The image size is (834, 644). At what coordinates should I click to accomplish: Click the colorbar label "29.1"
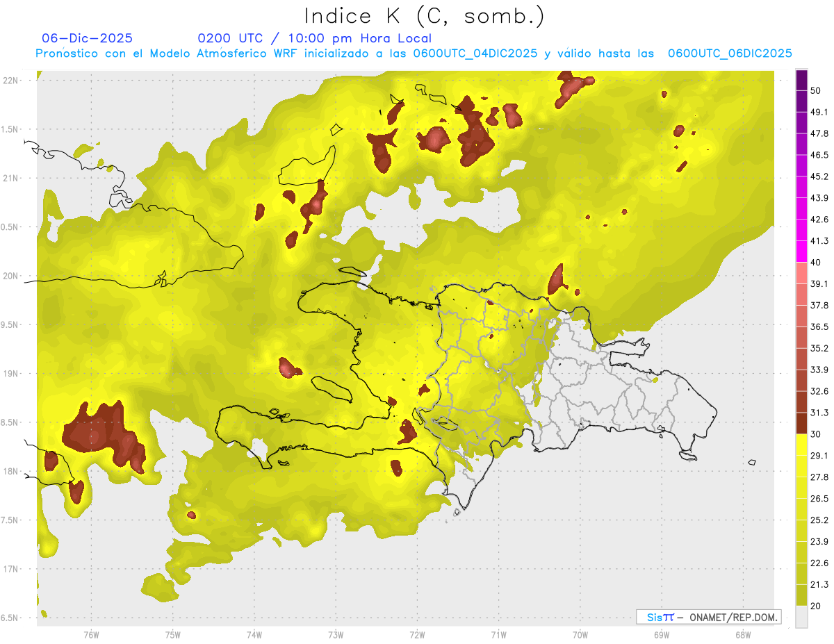[x=819, y=456]
